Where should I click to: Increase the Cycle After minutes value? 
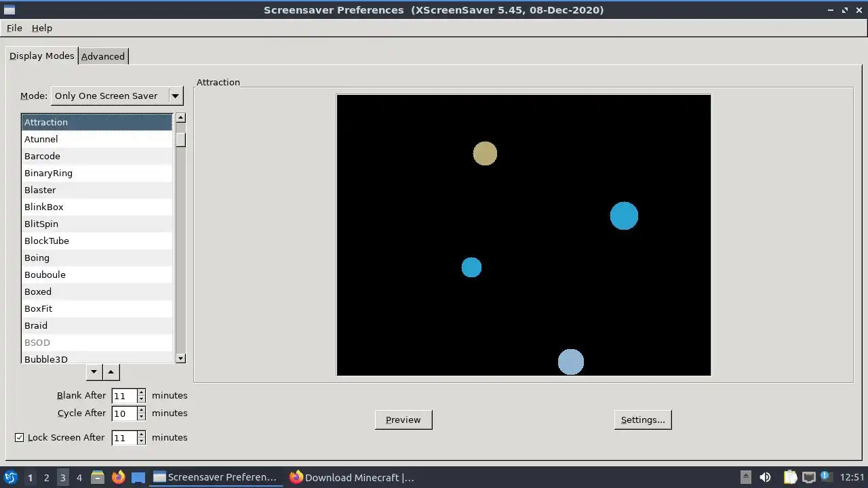click(x=141, y=409)
